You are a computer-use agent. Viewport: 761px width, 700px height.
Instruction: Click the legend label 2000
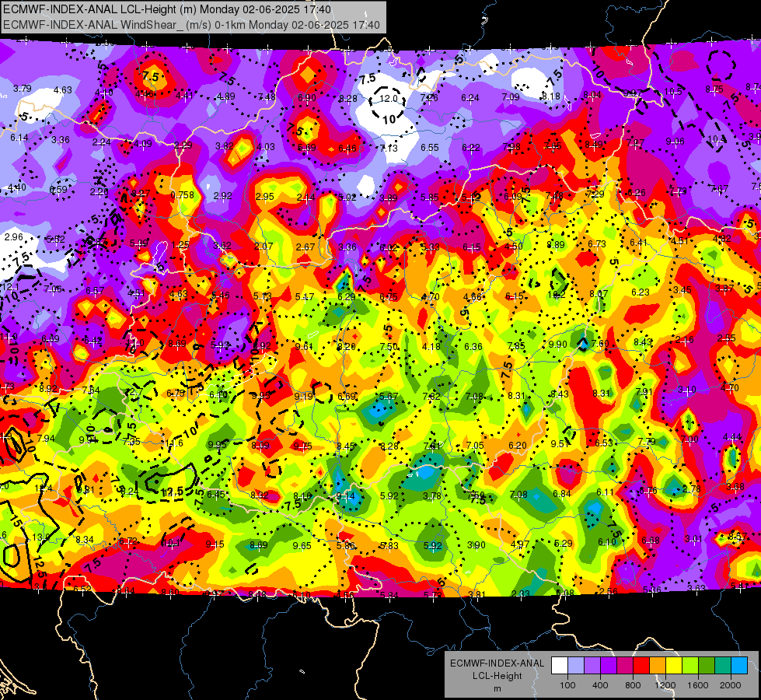pyautogui.click(x=731, y=685)
